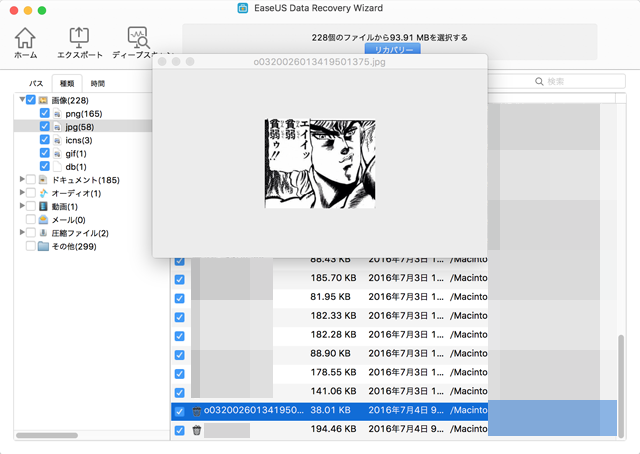Switch to the 種類 tab
The height and width of the screenshot is (454, 640).
point(67,83)
